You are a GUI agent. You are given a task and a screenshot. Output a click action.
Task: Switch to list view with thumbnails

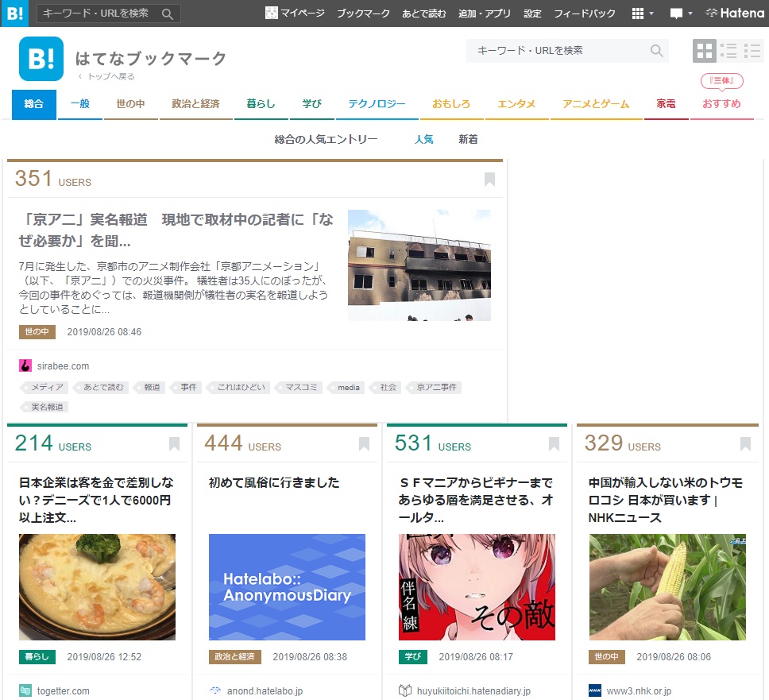pyautogui.click(x=728, y=51)
